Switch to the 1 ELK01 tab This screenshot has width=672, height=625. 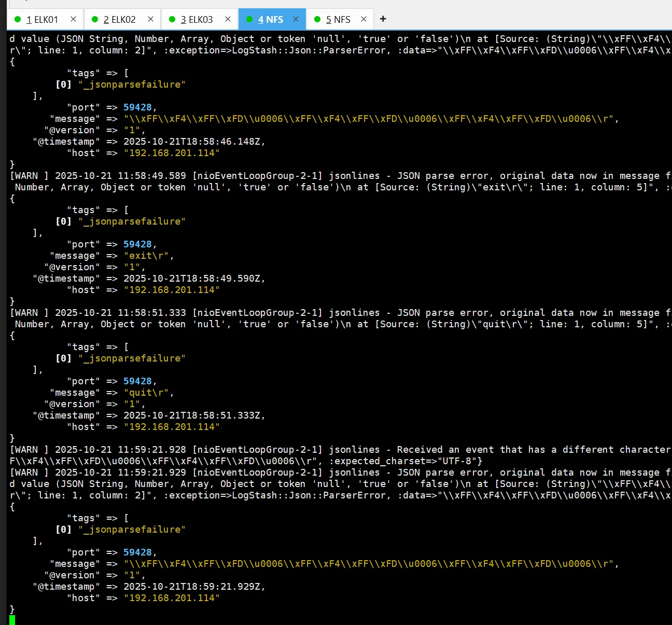click(x=42, y=20)
